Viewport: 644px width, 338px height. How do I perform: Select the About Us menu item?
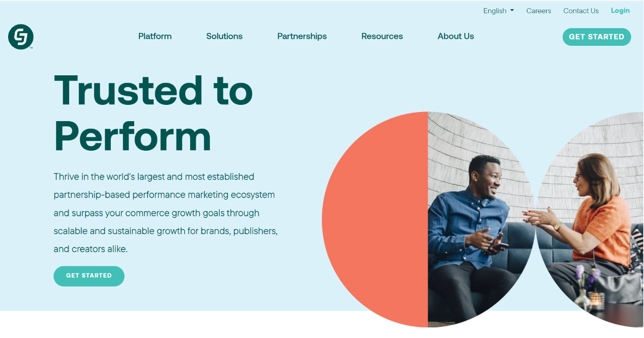(456, 36)
